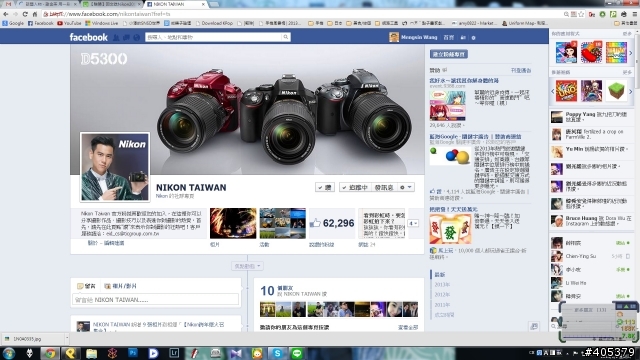640x360 pixels.
Task: Bookmark this page with the star icon
Action: point(581,14)
